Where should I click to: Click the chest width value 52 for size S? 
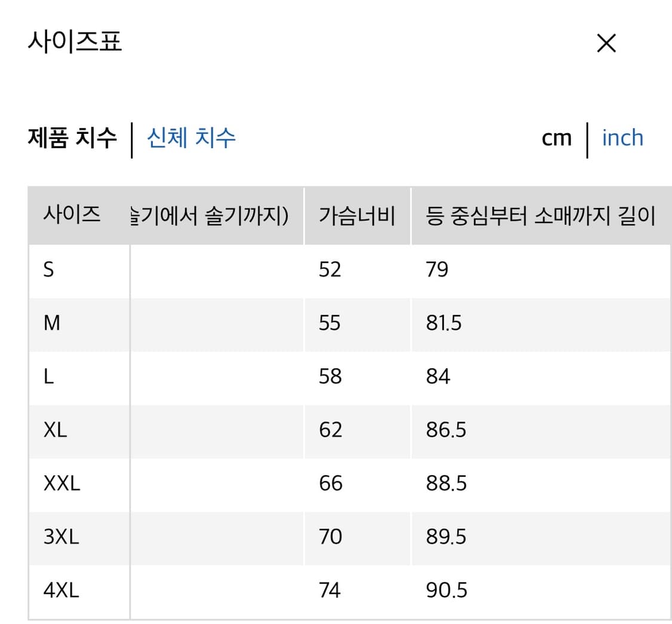pyautogui.click(x=329, y=270)
